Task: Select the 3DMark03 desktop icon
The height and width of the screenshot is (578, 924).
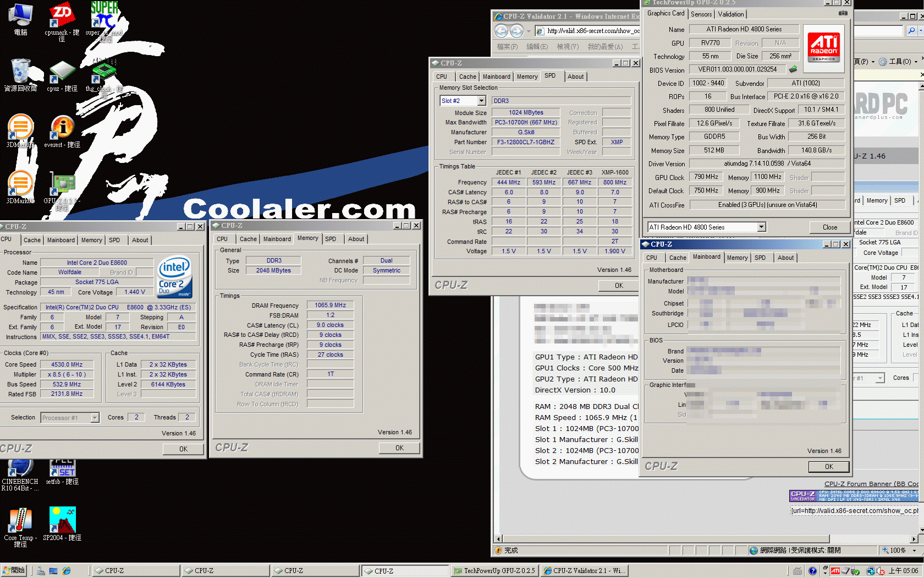Action: click(x=20, y=131)
